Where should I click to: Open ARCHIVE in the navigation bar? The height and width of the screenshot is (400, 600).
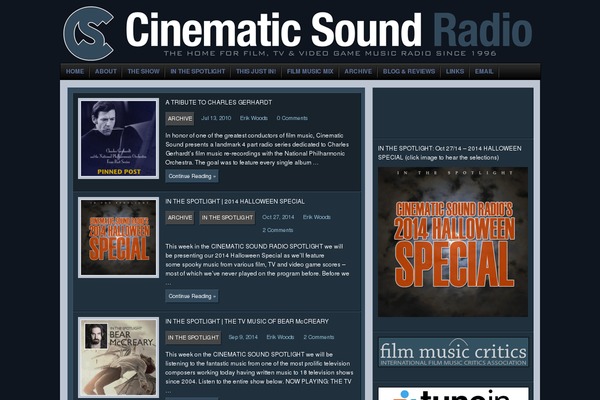click(358, 72)
